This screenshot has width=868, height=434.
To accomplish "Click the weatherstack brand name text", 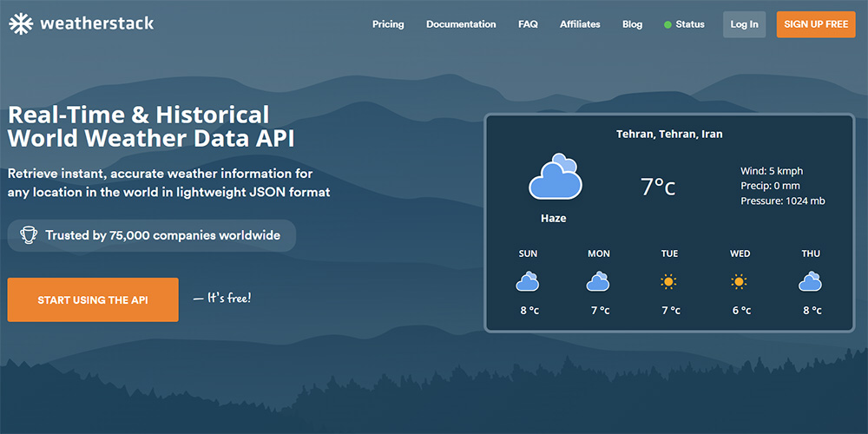I will pos(97,23).
